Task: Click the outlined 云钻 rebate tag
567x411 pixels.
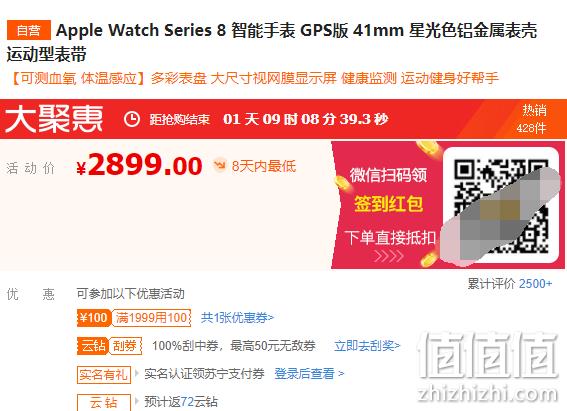Action: [104, 402]
